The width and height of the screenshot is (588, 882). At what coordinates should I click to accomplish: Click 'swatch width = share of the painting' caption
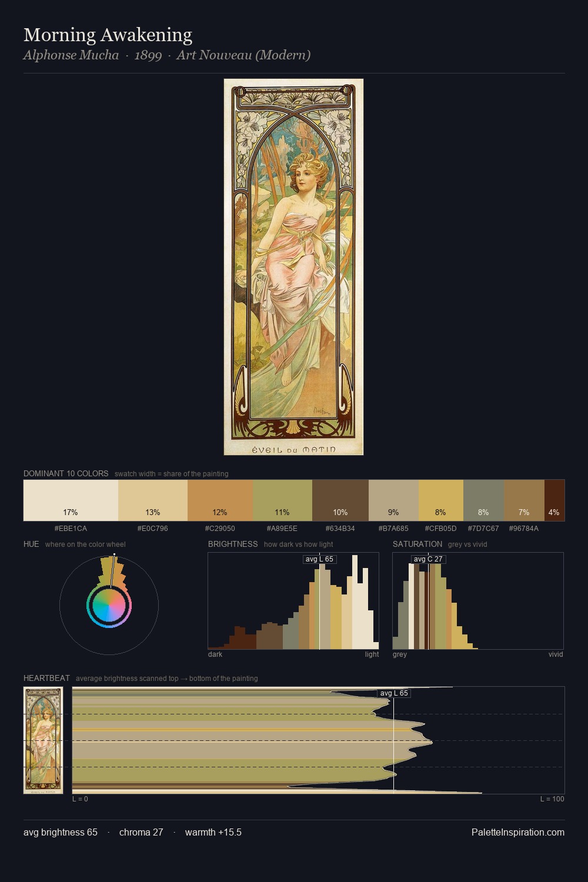(x=172, y=474)
